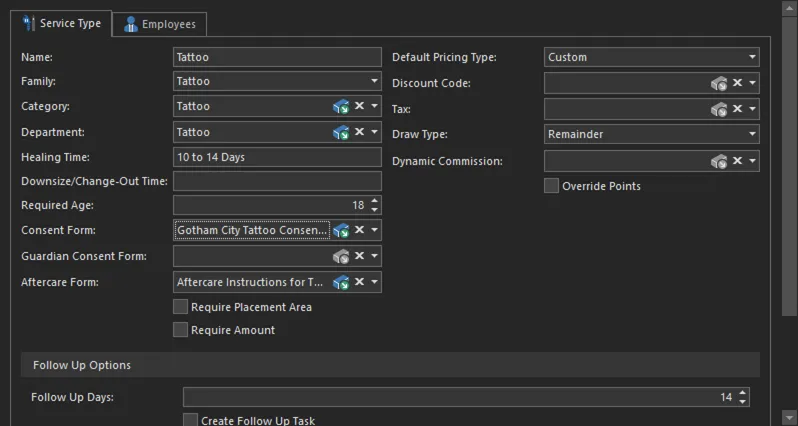The height and width of the screenshot is (426, 798).
Task: Toggle the Override Points checkbox
Action: pyautogui.click(x=551, y=186)
